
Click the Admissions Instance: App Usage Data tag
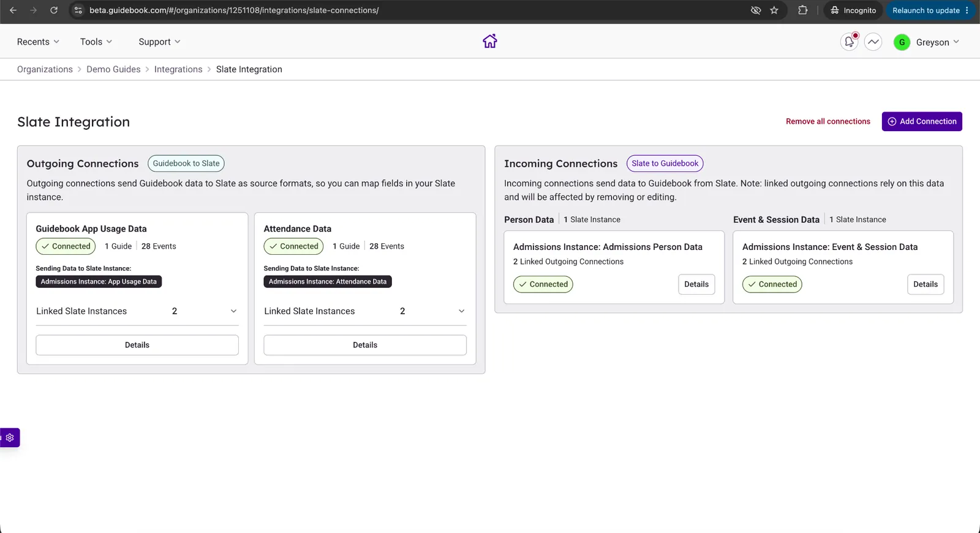click(x=99, y=282)
